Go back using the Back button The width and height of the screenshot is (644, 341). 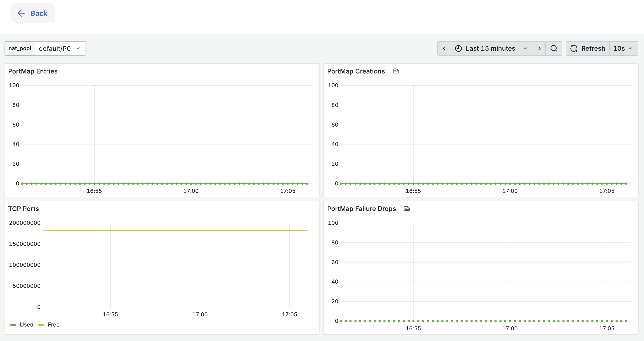click(x=33, y=13)
